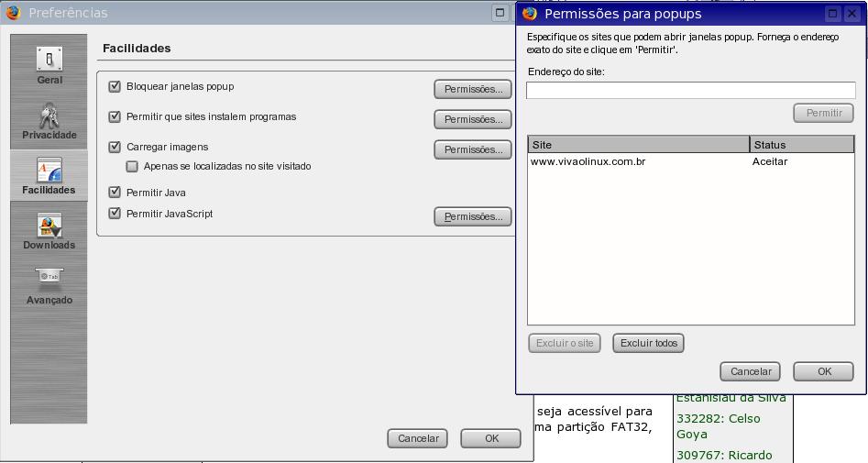Toggle Permitir JavaScript checkbox
The image size is (868, 463).
(115, 214)
